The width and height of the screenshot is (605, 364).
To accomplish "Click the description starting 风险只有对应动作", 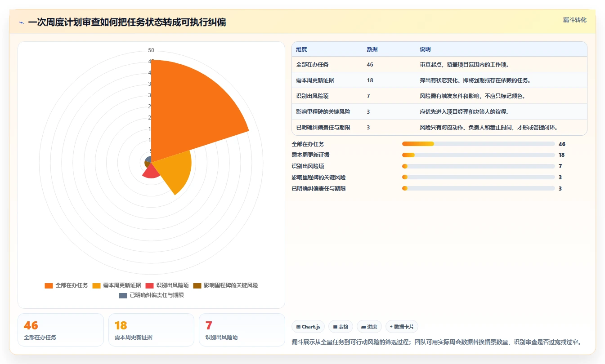I will click(488, 128).
